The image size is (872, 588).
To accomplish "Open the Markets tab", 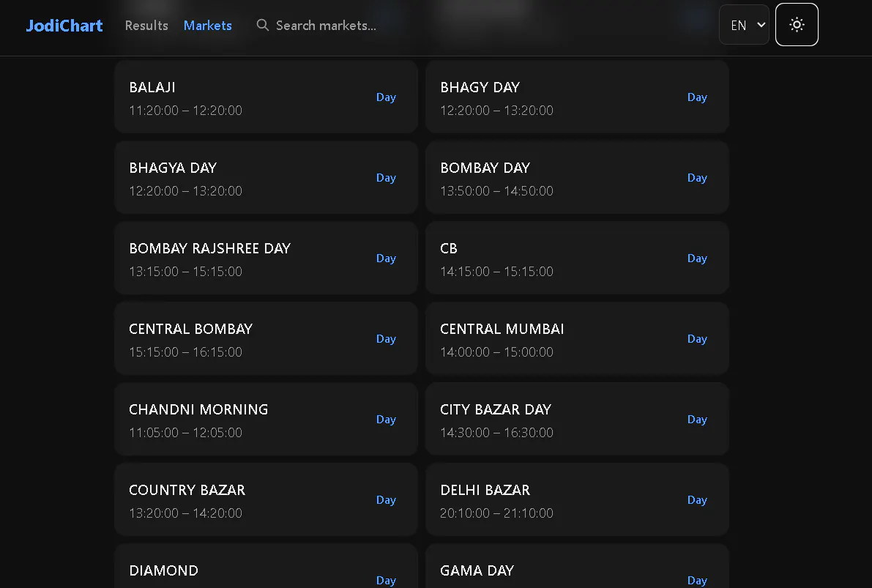I will [207, 26].
